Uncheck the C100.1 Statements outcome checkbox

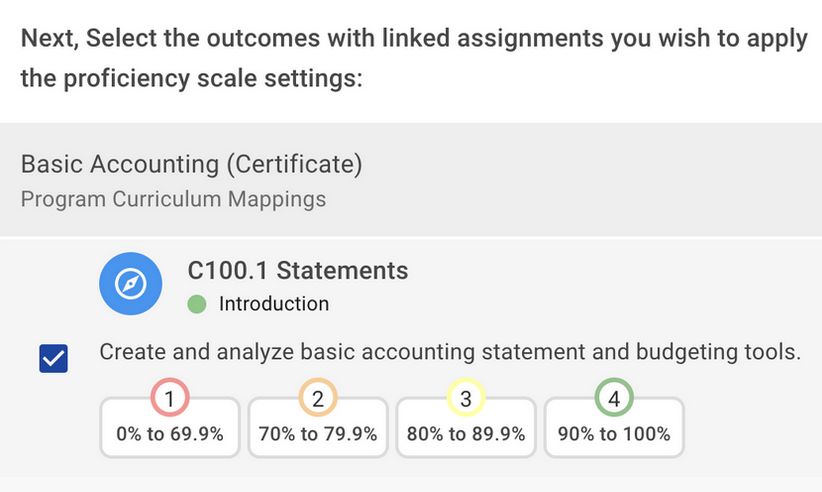coord(53,358)
